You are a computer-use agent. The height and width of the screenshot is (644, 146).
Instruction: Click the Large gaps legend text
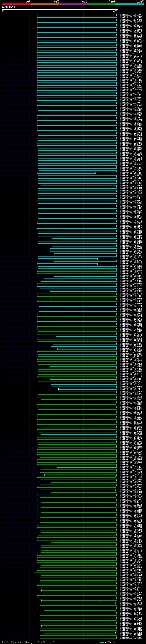pos(10,642)
